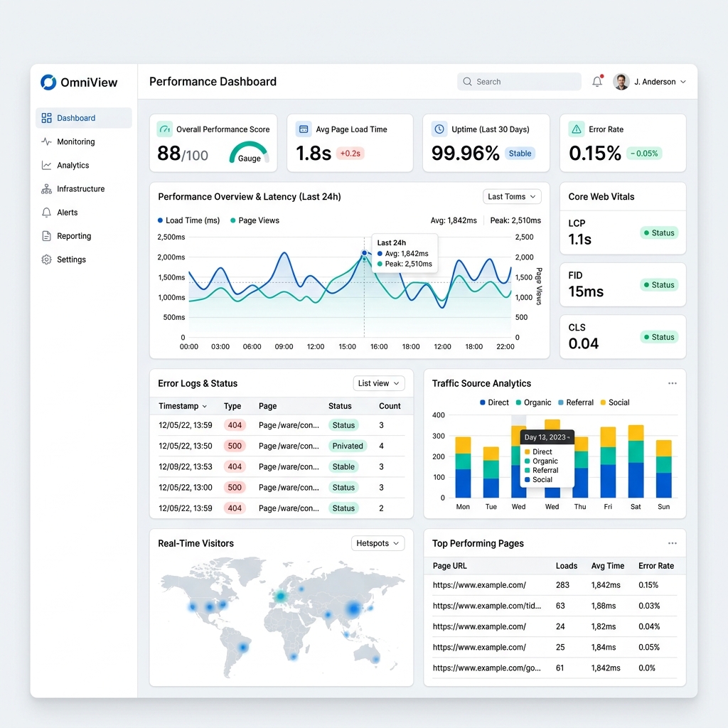Click the search magnifier icon
The image size is (728, 728).
pos(468,82)
